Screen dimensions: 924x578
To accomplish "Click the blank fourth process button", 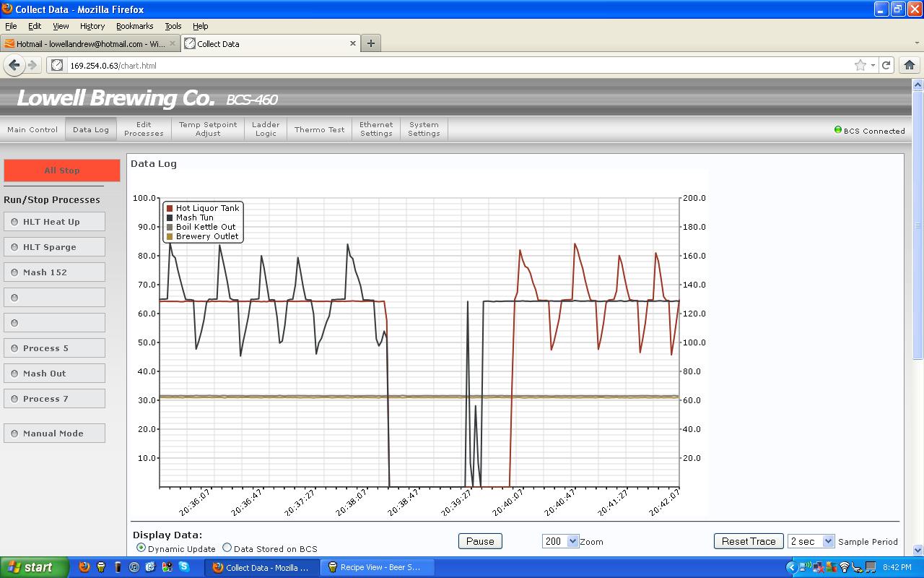I will click(x=54, y=298).
